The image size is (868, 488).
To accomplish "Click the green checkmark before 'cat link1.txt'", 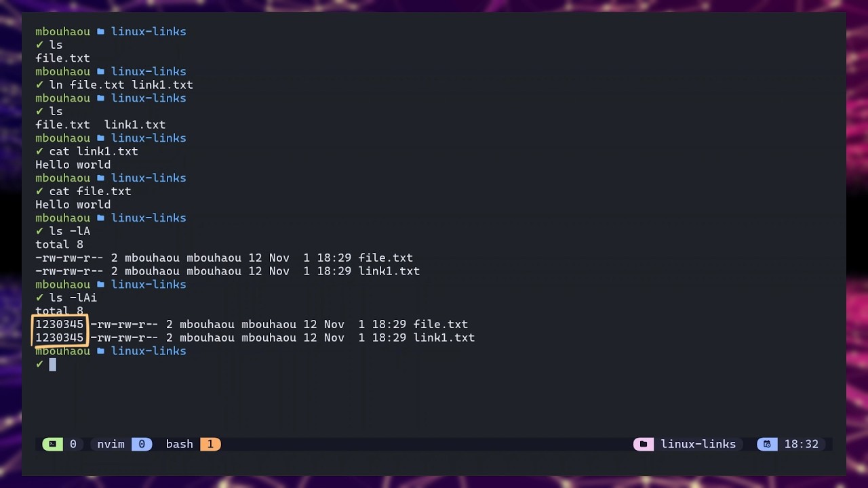I will (x=39, y=151).
